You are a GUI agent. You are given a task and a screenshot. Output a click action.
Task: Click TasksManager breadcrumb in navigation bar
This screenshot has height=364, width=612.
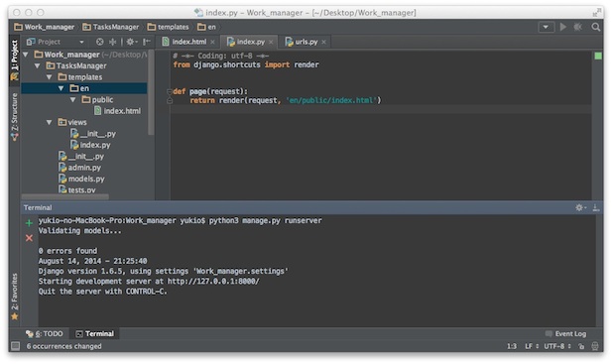[111, 27]
